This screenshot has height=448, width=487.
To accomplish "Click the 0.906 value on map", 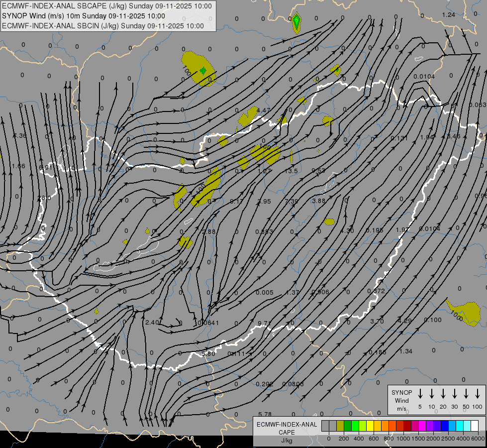I will [320, 292].
